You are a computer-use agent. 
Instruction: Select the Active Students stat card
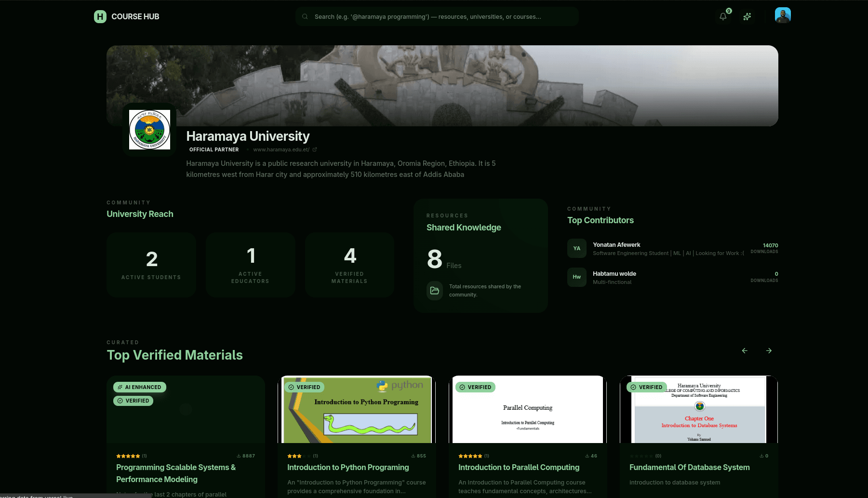(x=151, y=265)
